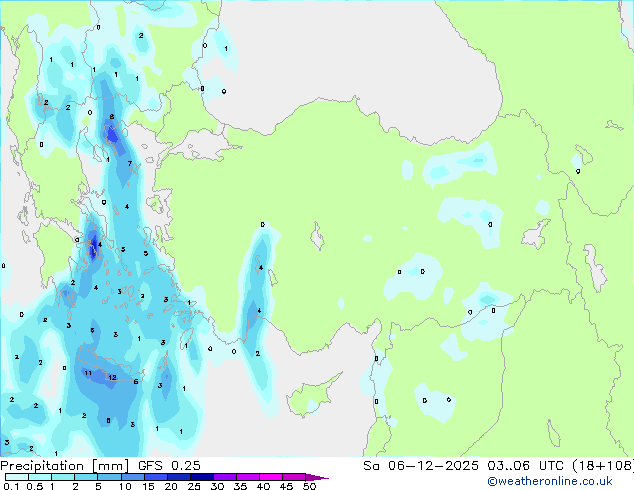This screenshot has width=634, height=490.
Task: Click the '7' precipitation value on map
Action: (130, 163)
